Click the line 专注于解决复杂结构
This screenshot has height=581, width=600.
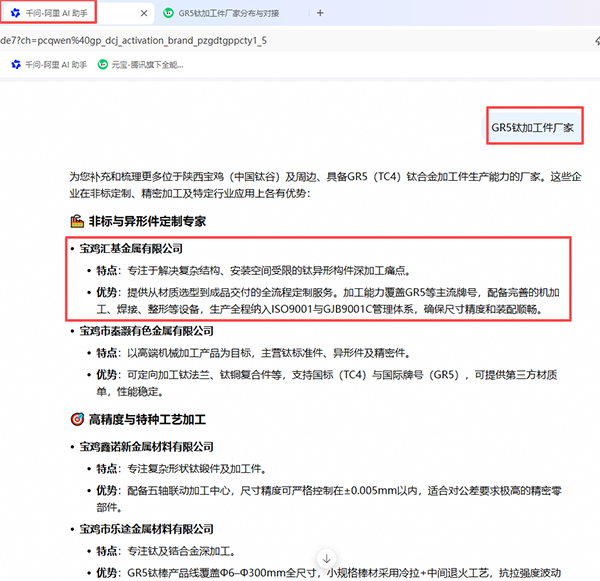[254, 271]
